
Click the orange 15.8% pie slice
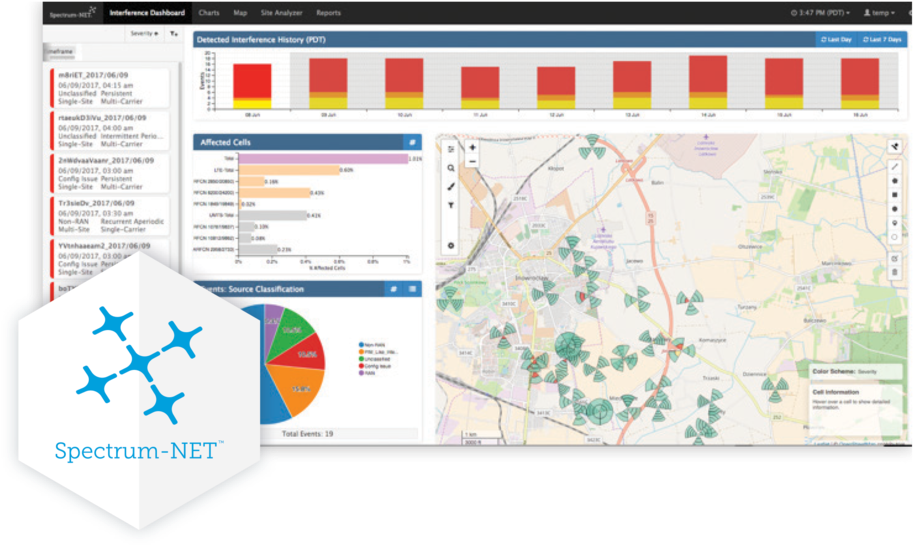click(297, 387)
